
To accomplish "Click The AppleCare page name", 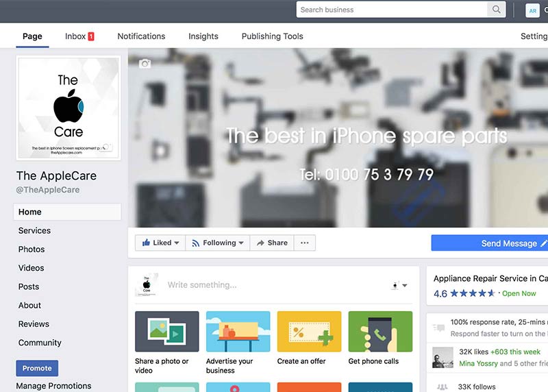I will click(56, 176).
